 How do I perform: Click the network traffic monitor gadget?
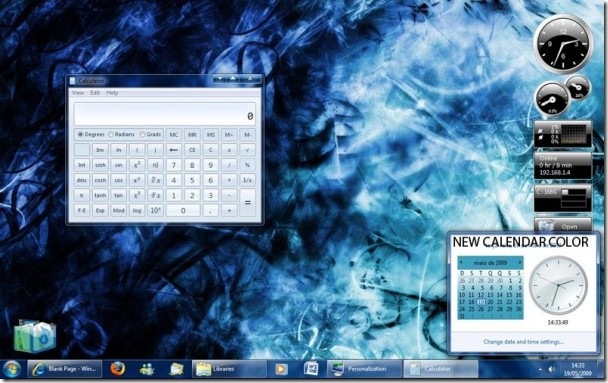pyautogui.click(x=563, y=134)
